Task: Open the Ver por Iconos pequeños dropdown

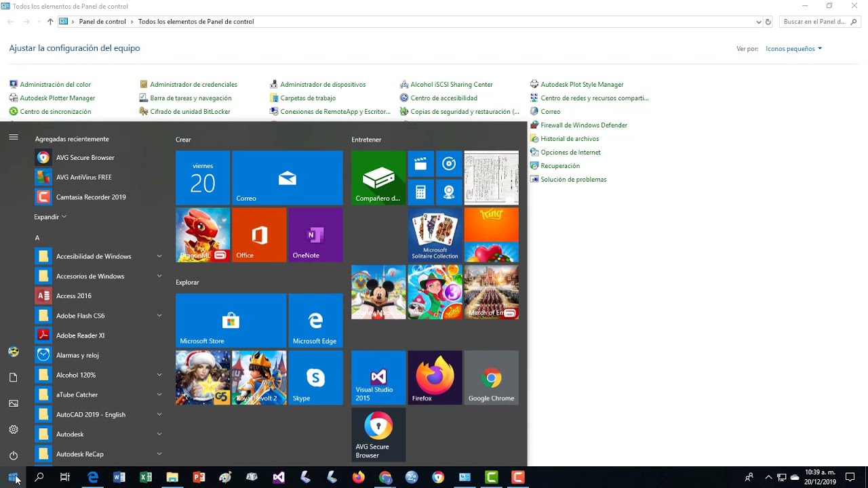Action: [x=793, y=49]
